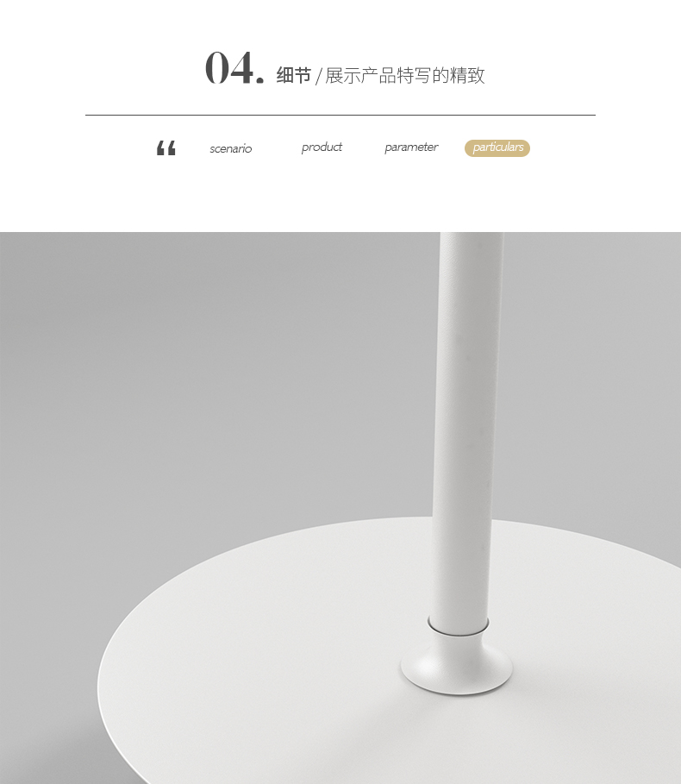Click the slash separator after 细节
Viewport: 681px width, 784px height.
318,77
